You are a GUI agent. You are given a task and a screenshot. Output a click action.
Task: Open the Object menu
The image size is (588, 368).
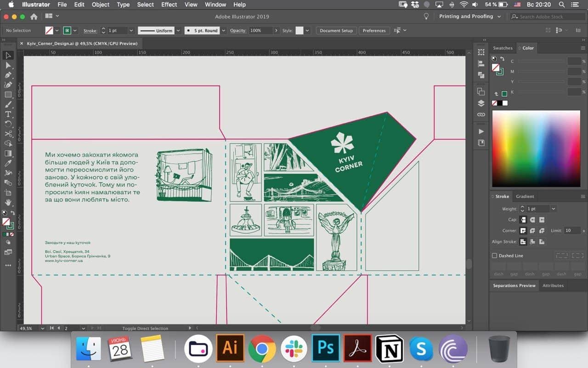coord(101,5)
